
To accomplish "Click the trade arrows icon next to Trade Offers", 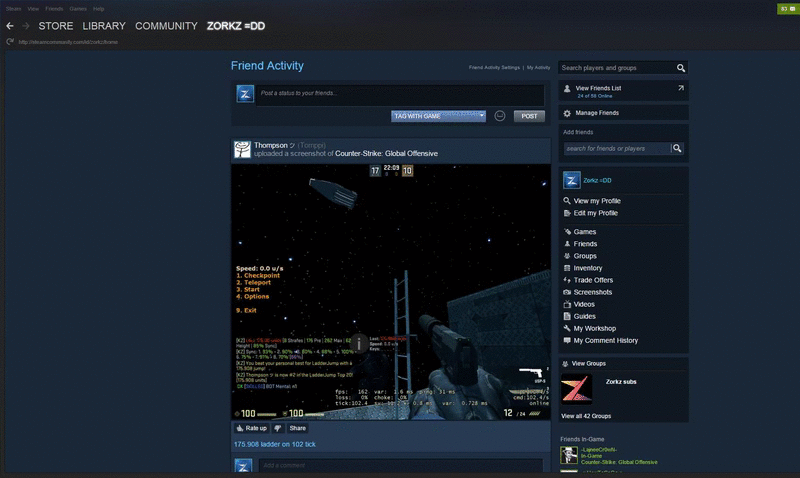I will [567, 280].
